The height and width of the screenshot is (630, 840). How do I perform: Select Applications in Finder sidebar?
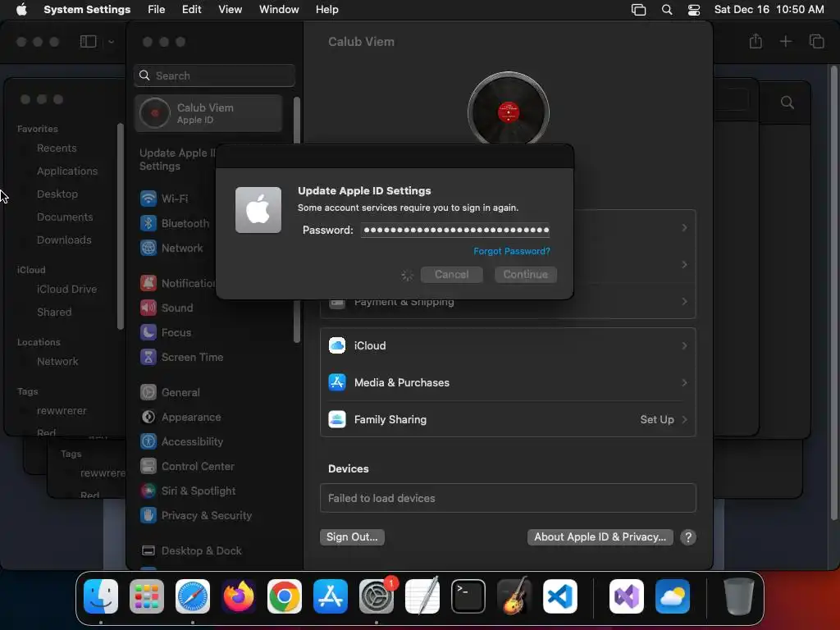[x=67, y=171]
